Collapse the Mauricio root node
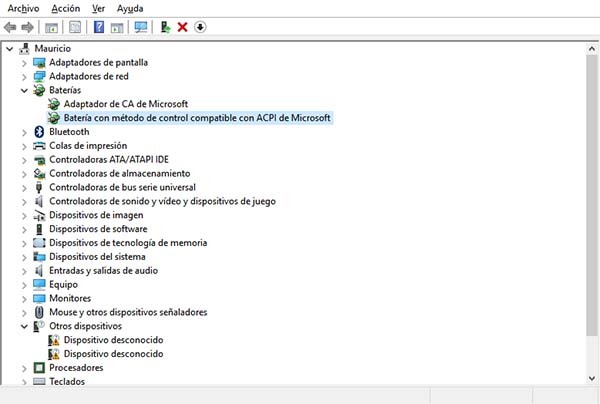Viewport: 600px width, 404px height. [10, 49]
